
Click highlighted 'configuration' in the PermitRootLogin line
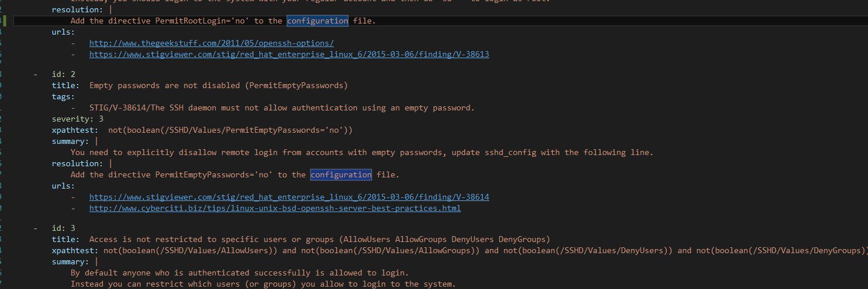coord(318,21)
